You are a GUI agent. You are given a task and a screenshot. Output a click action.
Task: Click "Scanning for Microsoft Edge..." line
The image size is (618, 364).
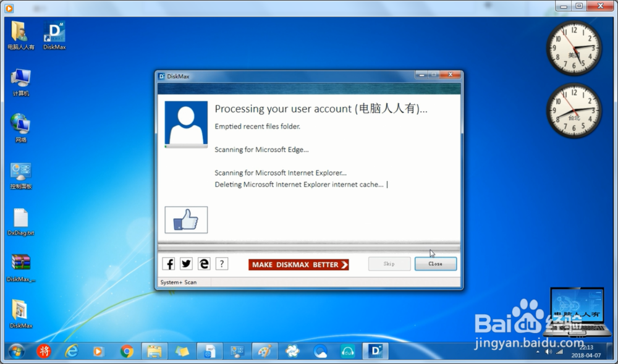pos(261,150)
